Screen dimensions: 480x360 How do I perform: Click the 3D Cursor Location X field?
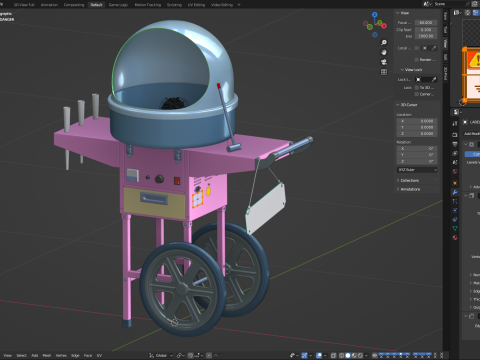(417, 121)
